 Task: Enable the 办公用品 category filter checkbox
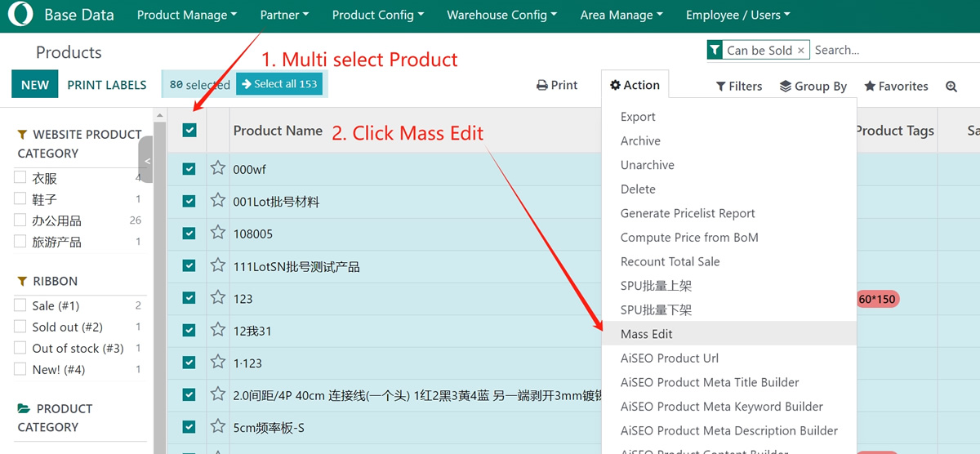20,220
